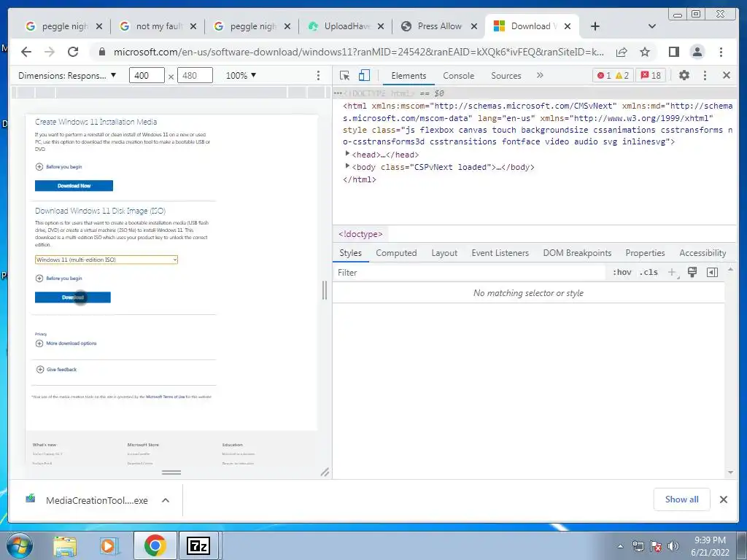The height and width of the screenshot is (560, 747).
Task: Open DevTools settings gear
Action: pyautogui.click(x=684, y=75)
